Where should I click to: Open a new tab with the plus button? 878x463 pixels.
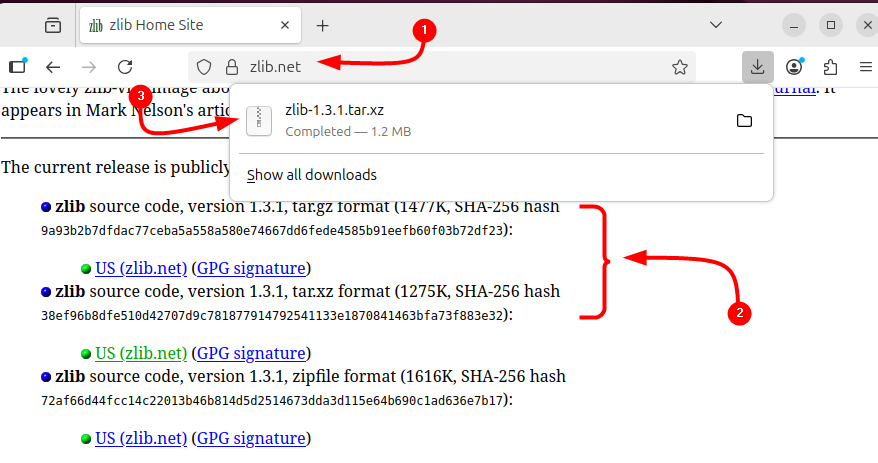coord(322,25)
